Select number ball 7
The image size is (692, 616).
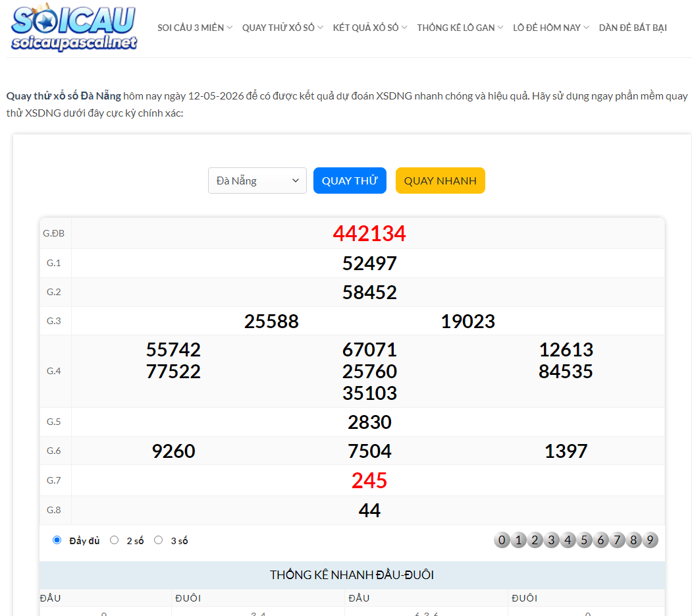click(x=618, y=540)
